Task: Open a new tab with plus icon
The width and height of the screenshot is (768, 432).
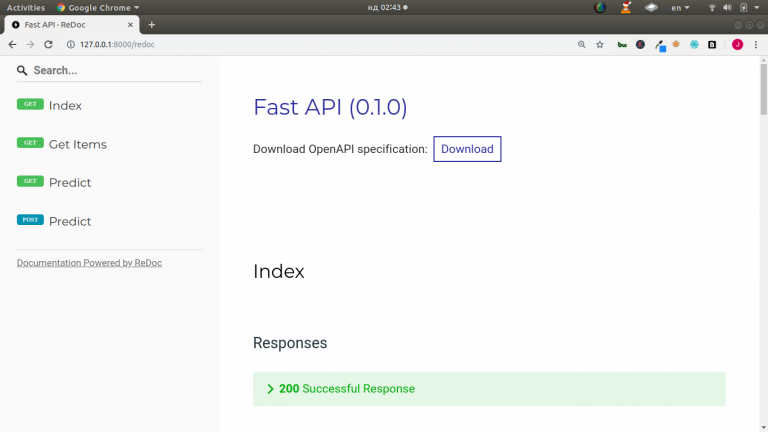Action: point(151,24)
